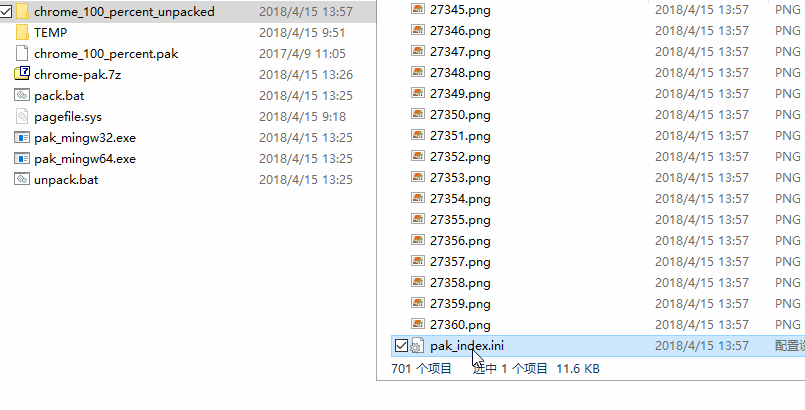Click the chrome-pak.7z archive icon
Image resolution: width=805 pixels, height=410 pixels.
(x=22, y=74)
